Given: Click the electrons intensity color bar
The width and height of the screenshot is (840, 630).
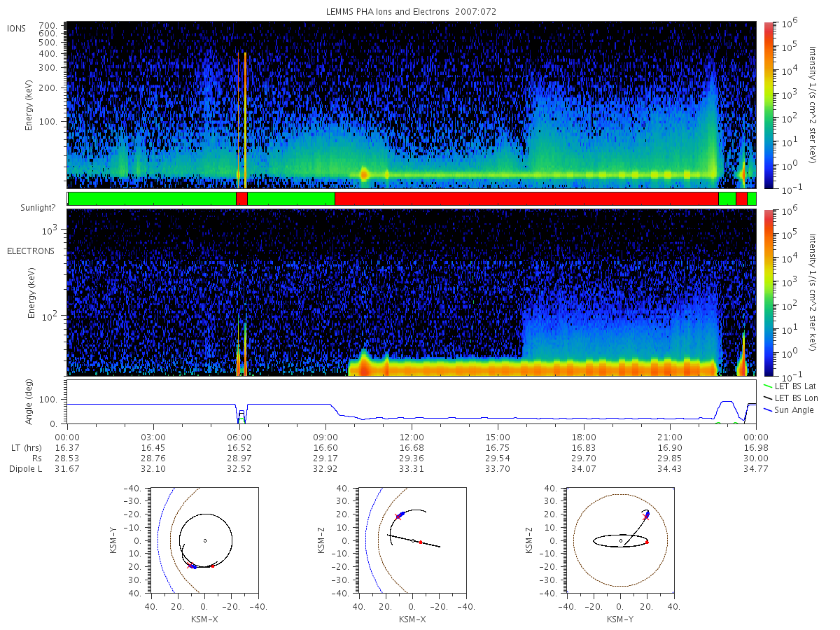Looking at the screenshot, I should pos(768,293).
